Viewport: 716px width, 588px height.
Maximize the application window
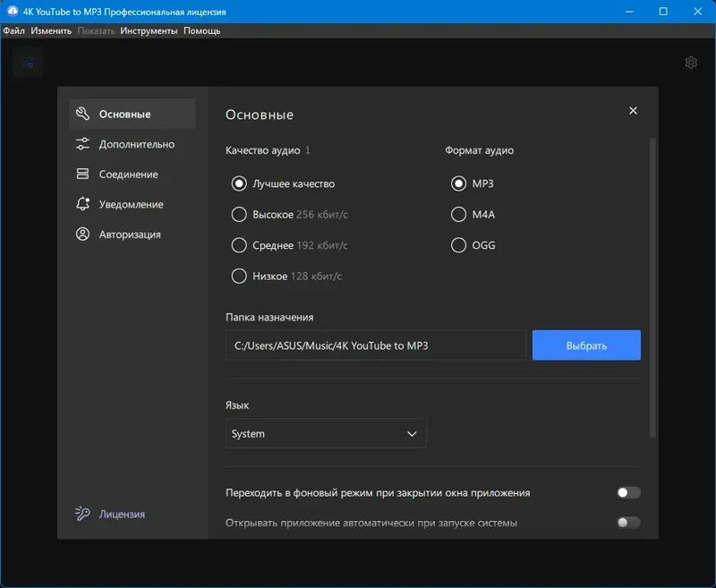point(663,12)
